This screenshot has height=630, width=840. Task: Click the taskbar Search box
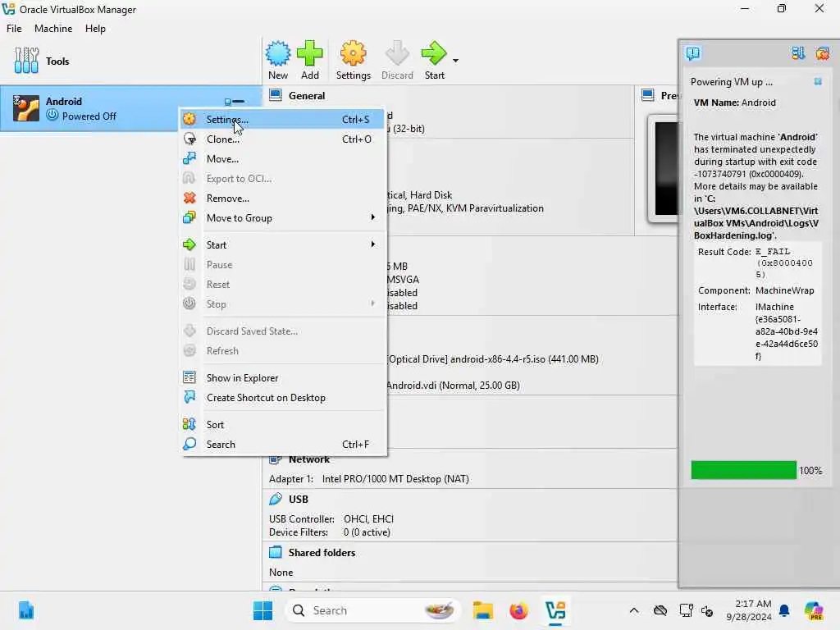click(373, 610)
